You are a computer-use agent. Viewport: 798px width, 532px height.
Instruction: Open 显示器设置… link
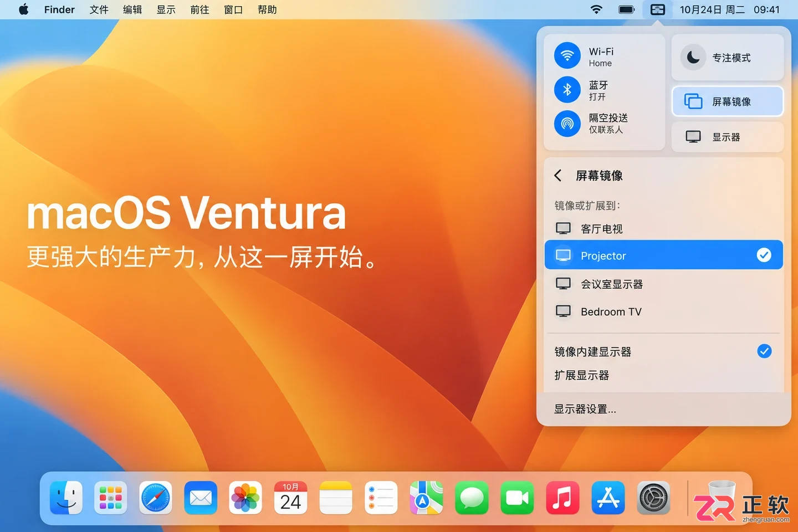click(x=585, y=409)
